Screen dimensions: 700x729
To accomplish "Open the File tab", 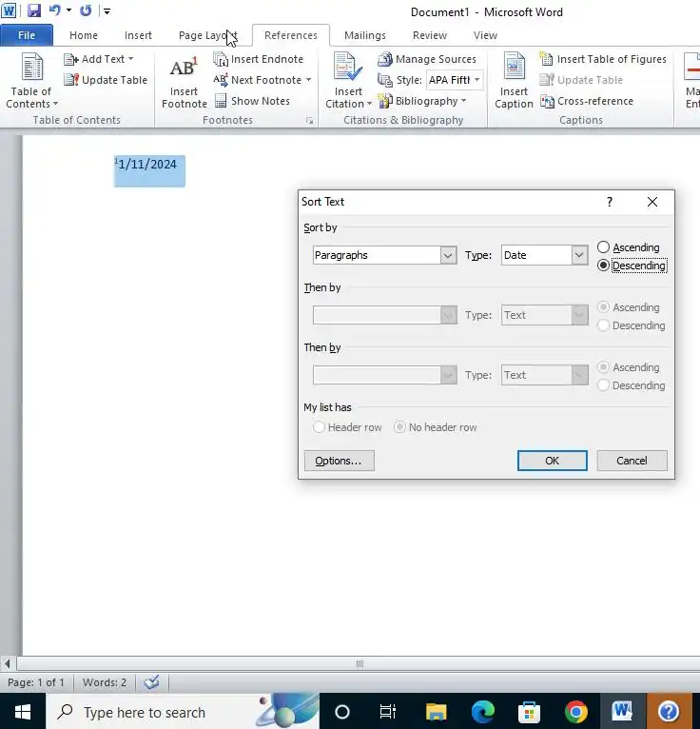I will [x=27, y=35].
